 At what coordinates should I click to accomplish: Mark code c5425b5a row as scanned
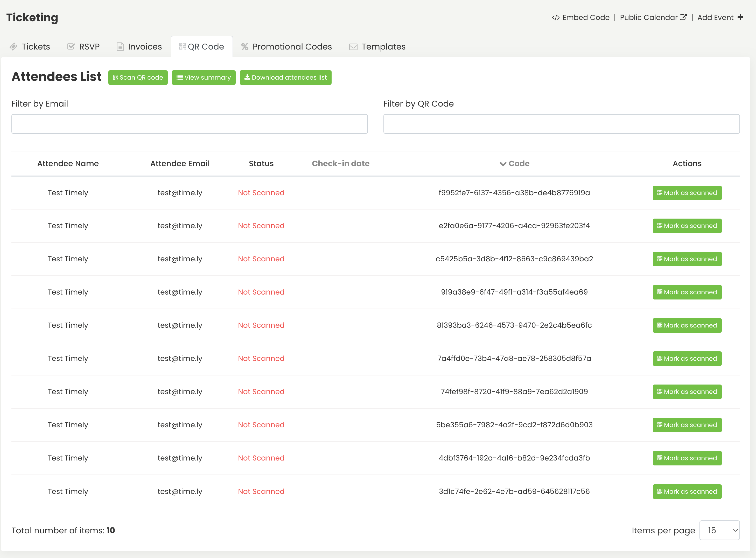click(687, 259)
